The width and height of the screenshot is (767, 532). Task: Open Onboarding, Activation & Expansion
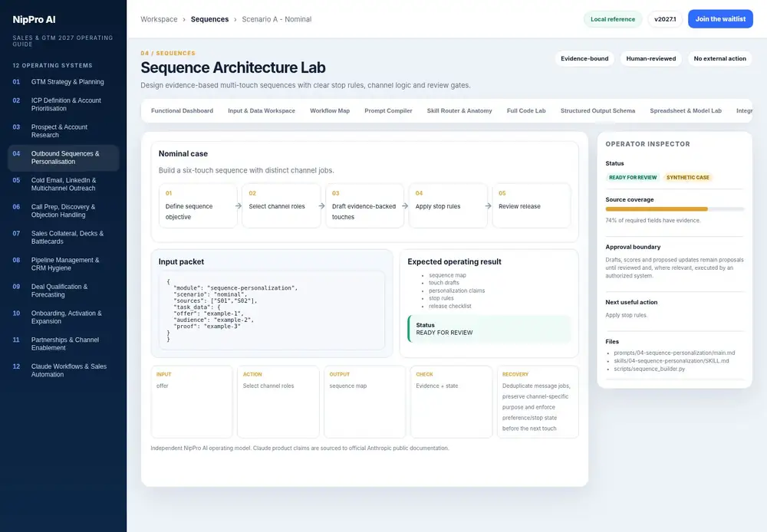63,317
